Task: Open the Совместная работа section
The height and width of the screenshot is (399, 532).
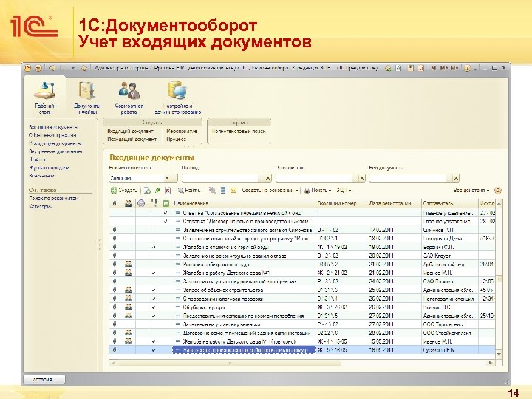Action: pyautogui.click(x=129, y=98)
